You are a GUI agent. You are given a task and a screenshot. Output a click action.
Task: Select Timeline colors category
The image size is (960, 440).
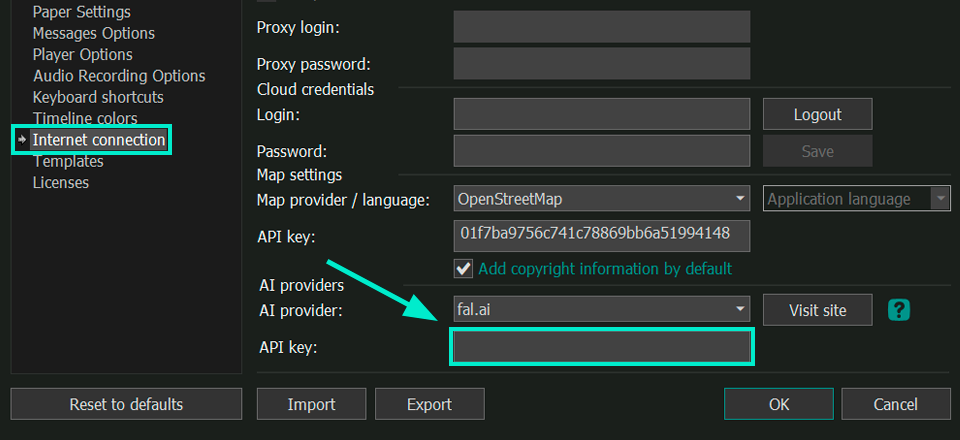(85, 118)
